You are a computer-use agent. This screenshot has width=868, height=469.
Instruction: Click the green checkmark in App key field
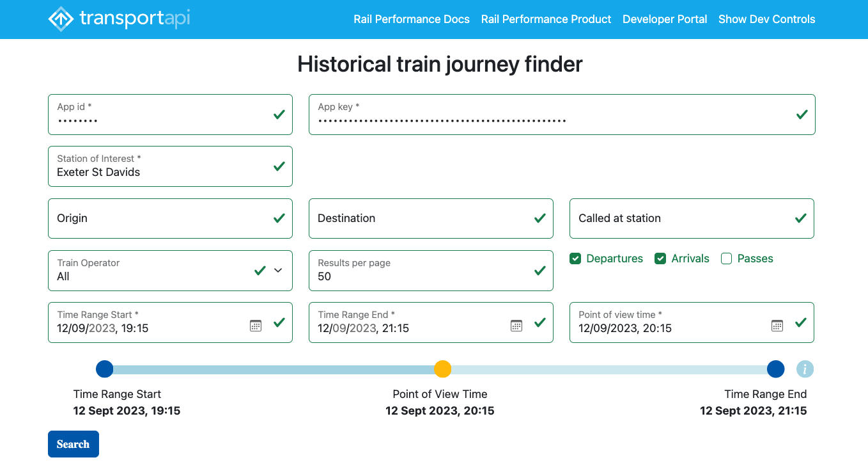802,115
